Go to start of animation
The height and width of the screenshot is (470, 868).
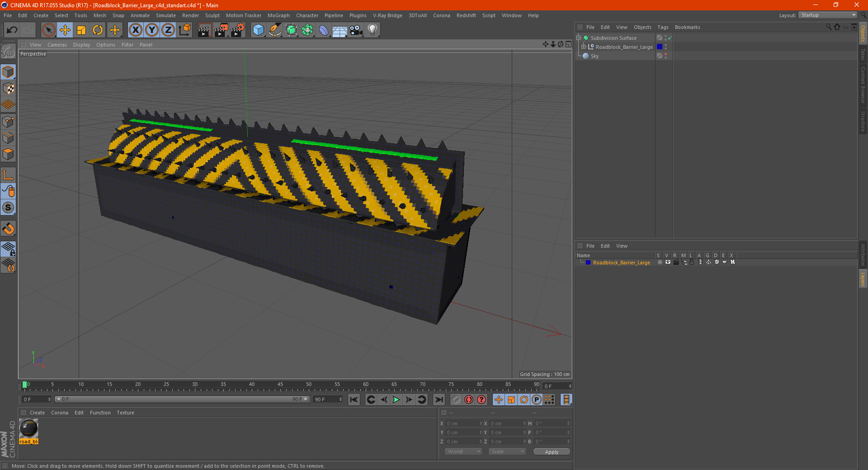point(354,399)
